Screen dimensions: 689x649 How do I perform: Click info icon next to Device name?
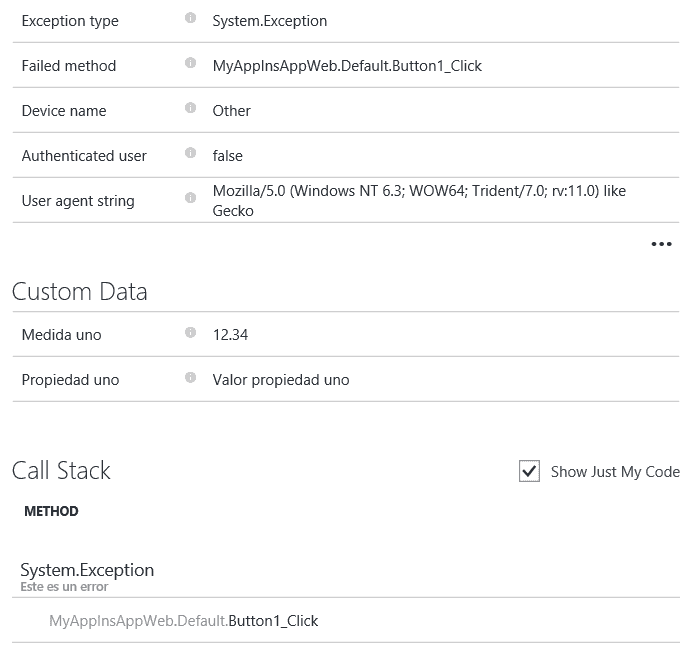click(190, 107)
